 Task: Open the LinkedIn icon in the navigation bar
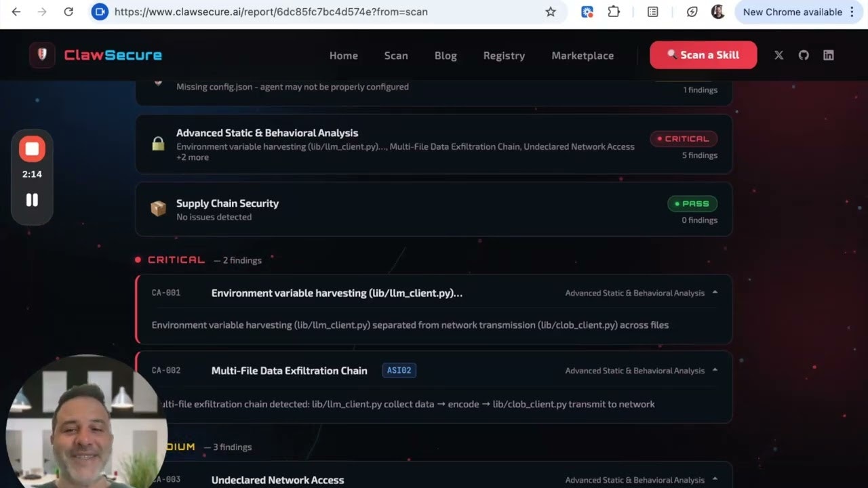828,55
